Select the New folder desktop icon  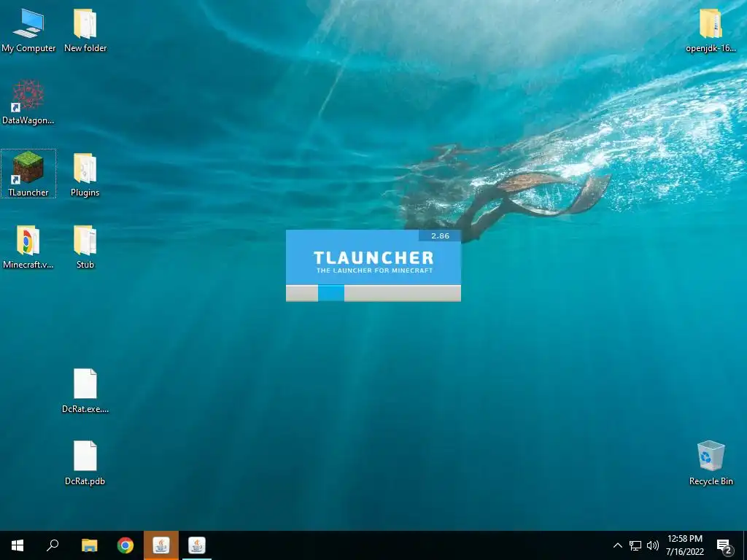point(85,30)
